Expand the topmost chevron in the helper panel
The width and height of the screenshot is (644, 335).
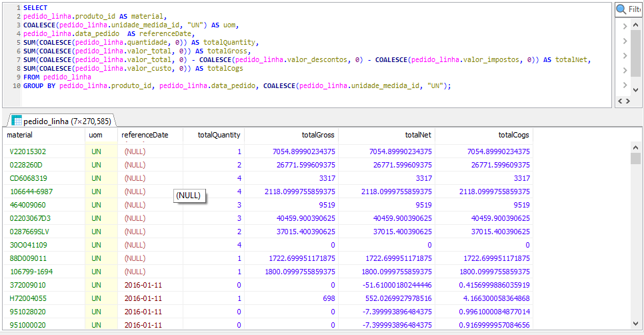click(x=625, y=26)
